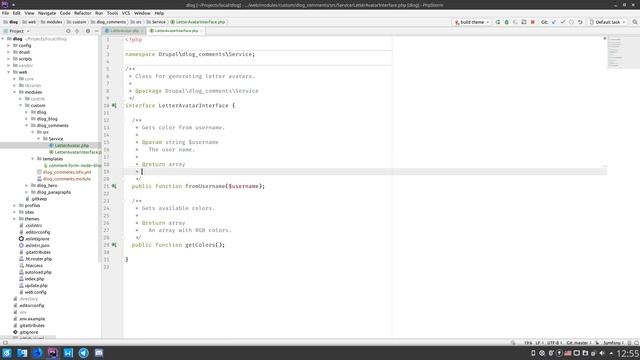Select dlog_comments.module file in tree

coord(67,179)
